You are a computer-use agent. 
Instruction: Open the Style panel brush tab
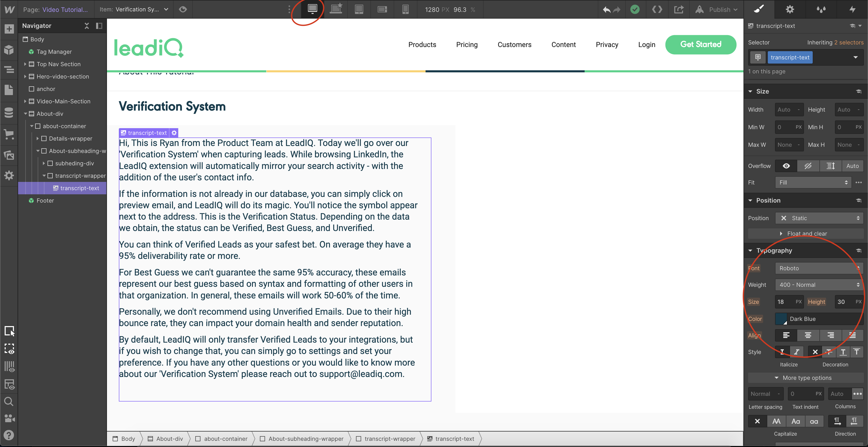click(x=759, y=9)
